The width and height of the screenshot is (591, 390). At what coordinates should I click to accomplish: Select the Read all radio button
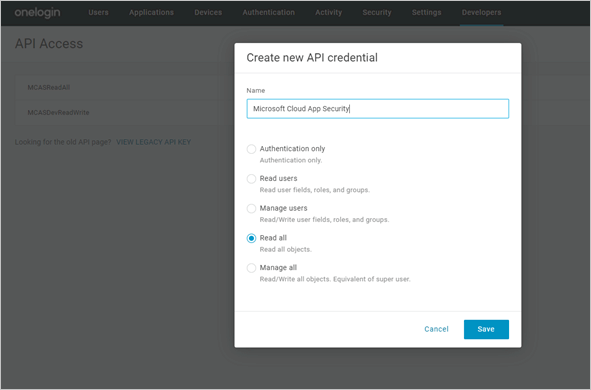pos(251,238)
